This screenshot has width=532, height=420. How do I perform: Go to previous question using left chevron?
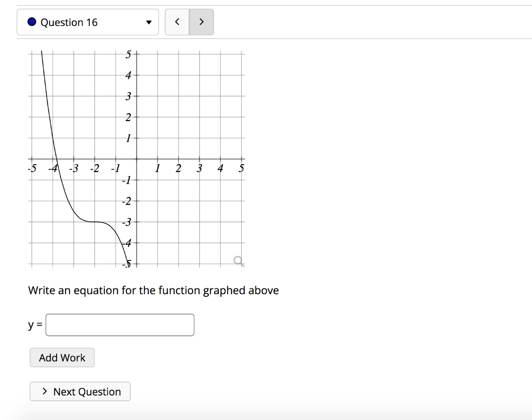(177, 22)
